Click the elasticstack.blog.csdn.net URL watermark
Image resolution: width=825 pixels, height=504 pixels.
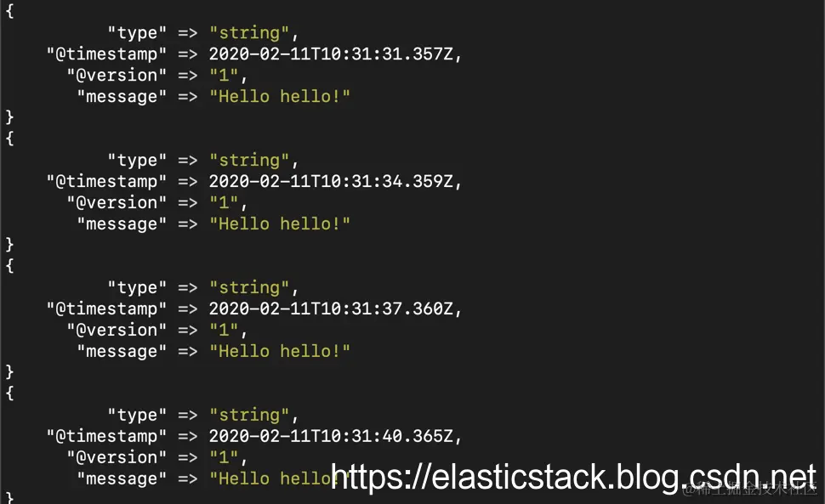(573, 478)
